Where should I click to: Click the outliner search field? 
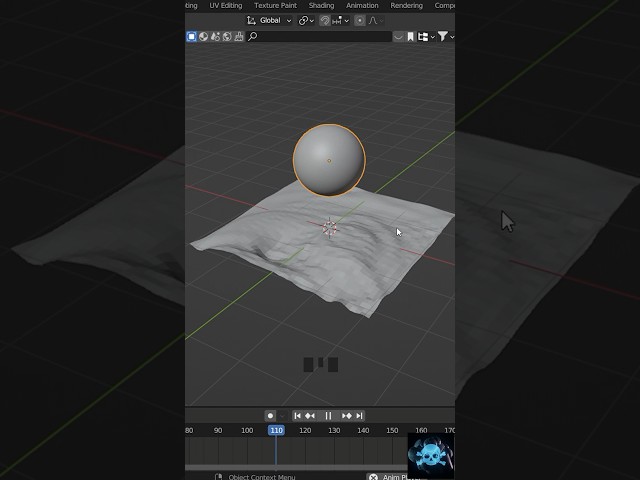(x=319, y=37)
